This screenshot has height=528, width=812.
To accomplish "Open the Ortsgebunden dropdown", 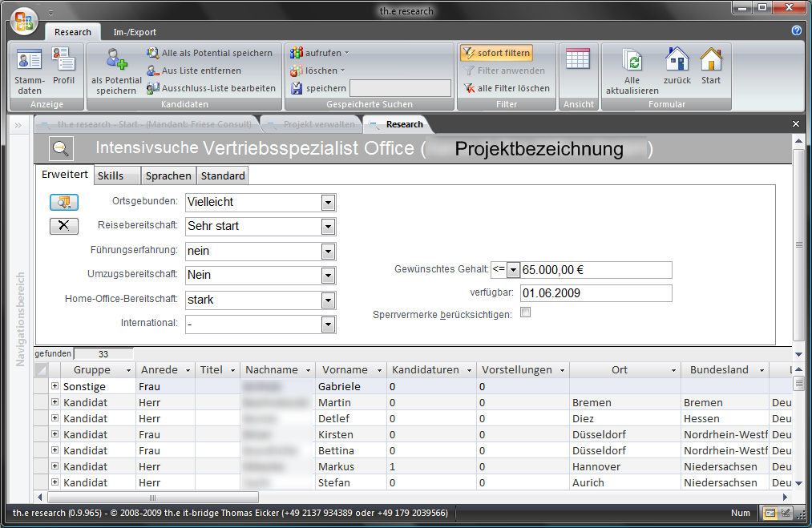I will 327,203.
